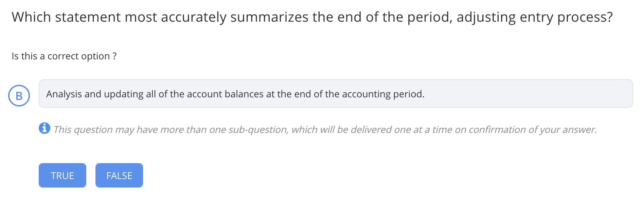Reject the statement with FALSE
The height and width of the screenshot is (215, 644).
tap(119, 175)
